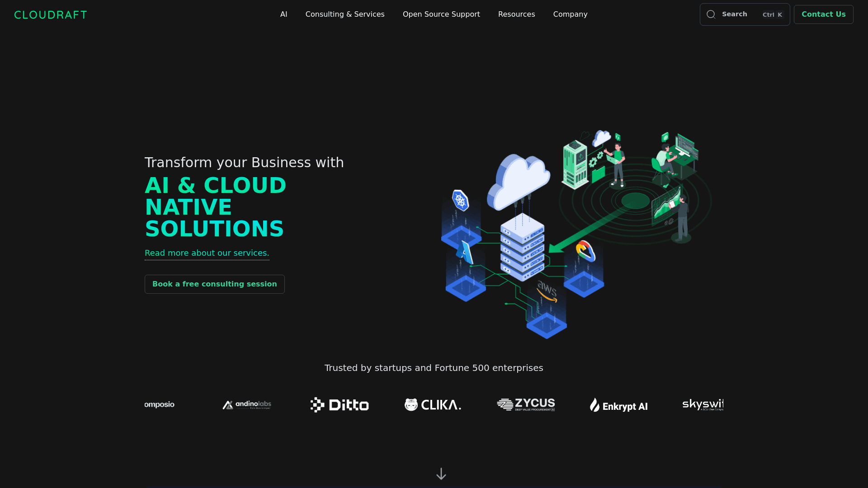Click the search magnifier icon
The image size is (868, 488).
(x=711, y=14)
